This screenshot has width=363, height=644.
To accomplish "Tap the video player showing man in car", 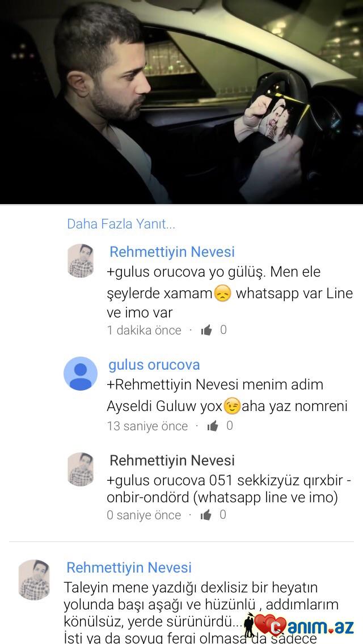I will pyautogui.click(x=181, y=101).
